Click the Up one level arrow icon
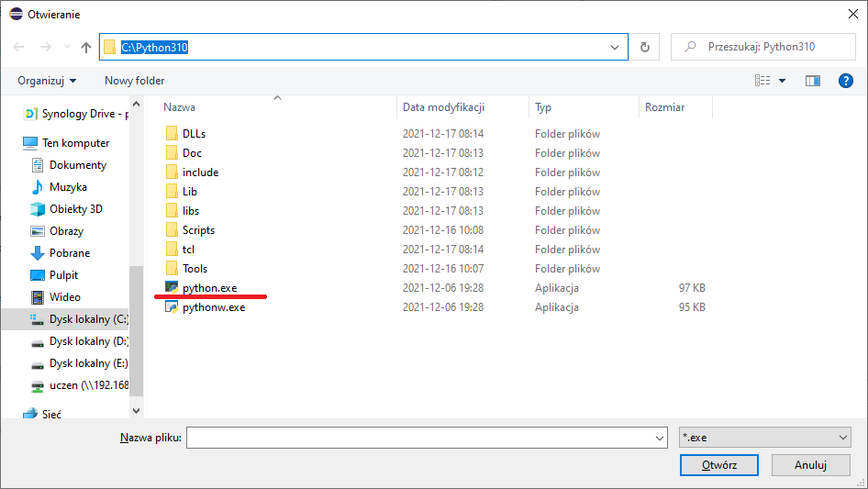 [86, 47]
